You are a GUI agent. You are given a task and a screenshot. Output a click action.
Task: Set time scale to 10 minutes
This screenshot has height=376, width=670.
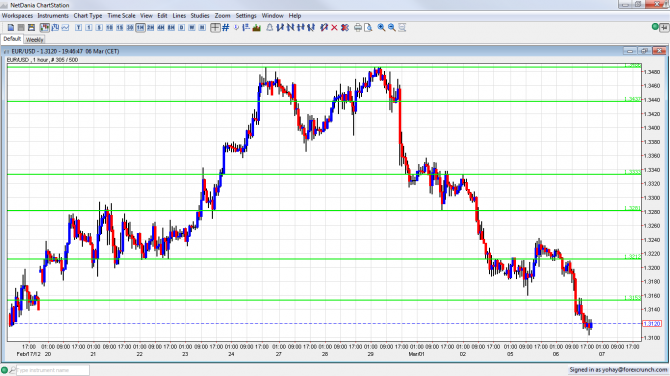click(x=109, y=28)
